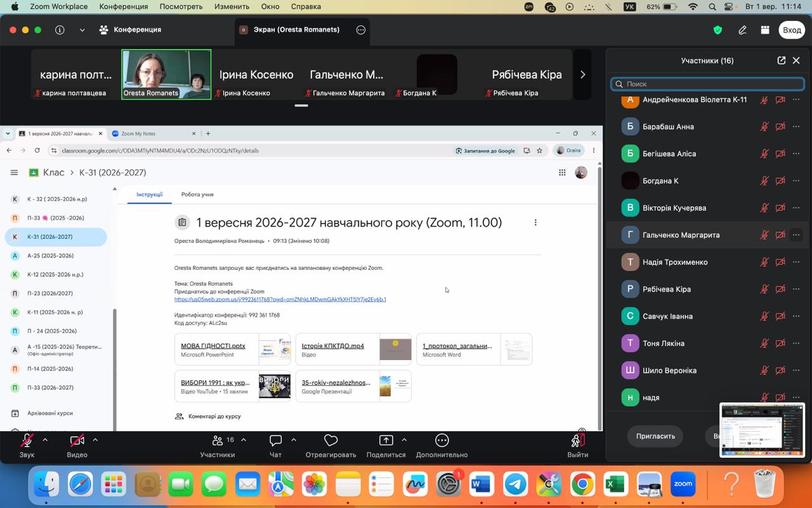The width and height of the screenshot is (812, 508).
Task: Open the Вход view dropdown
Action: tap(792, 30)
